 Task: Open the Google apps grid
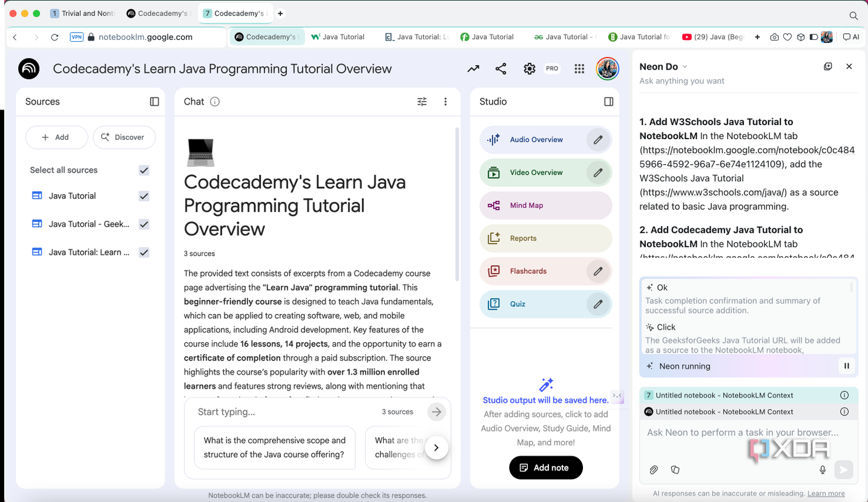pos(579,69)
